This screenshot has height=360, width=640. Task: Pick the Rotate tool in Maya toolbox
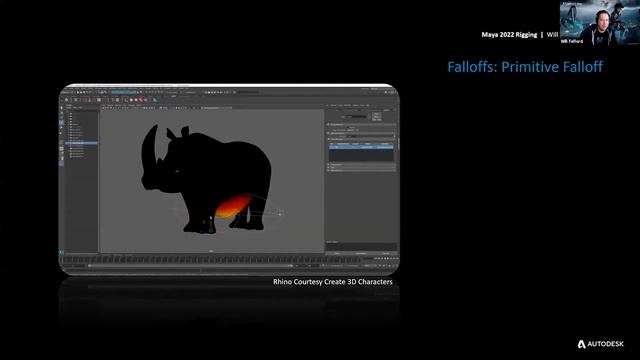click(x=62, y=127)
